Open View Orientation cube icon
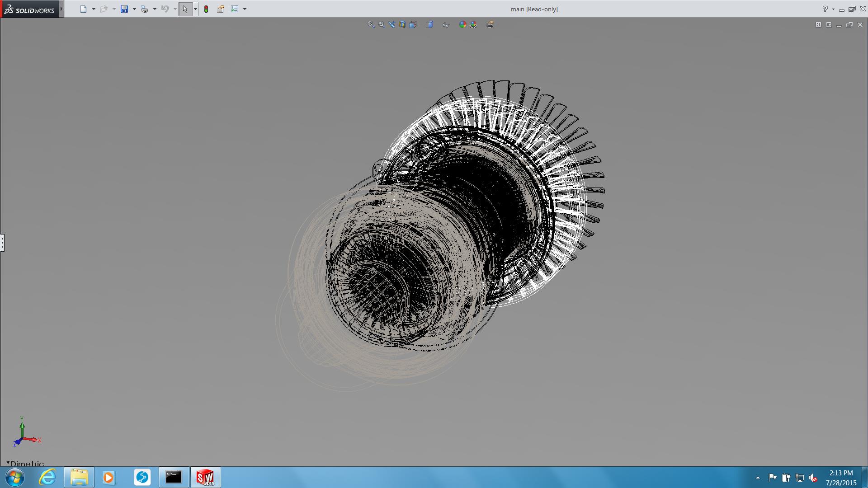This screenshot has height=488, width=868. tap(413, 24)
